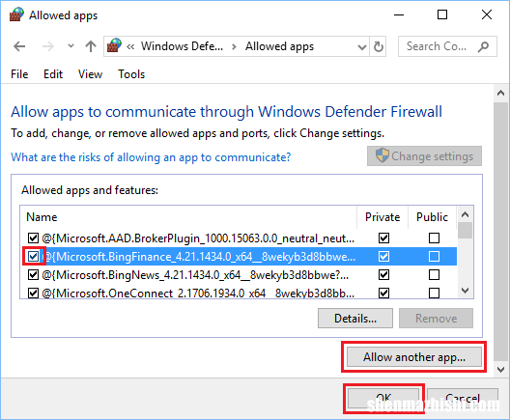This screenshot has height=420, width=510.
Task: Toggle BingFinance enable checkbox
Action: click(33, 257)
